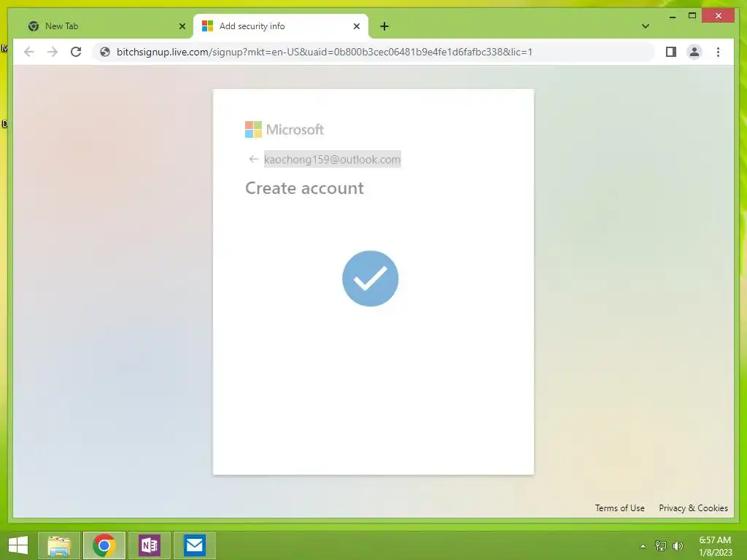Click the browser Forward arrow button

[x=53, y=52]
